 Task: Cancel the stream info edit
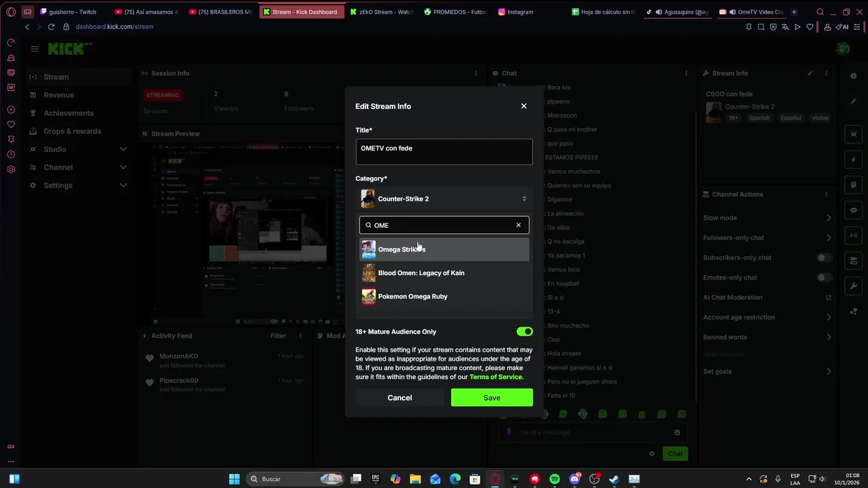click(399, 398)
